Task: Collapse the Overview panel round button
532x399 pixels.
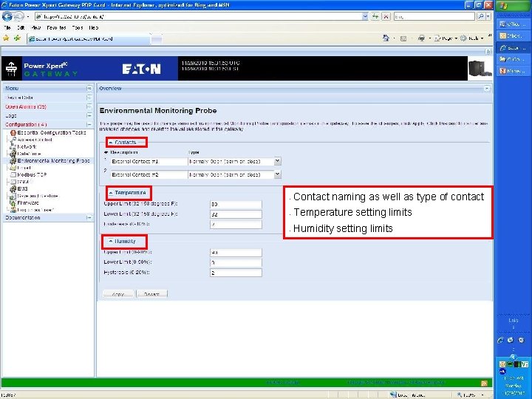Action: tap(487, 89)
